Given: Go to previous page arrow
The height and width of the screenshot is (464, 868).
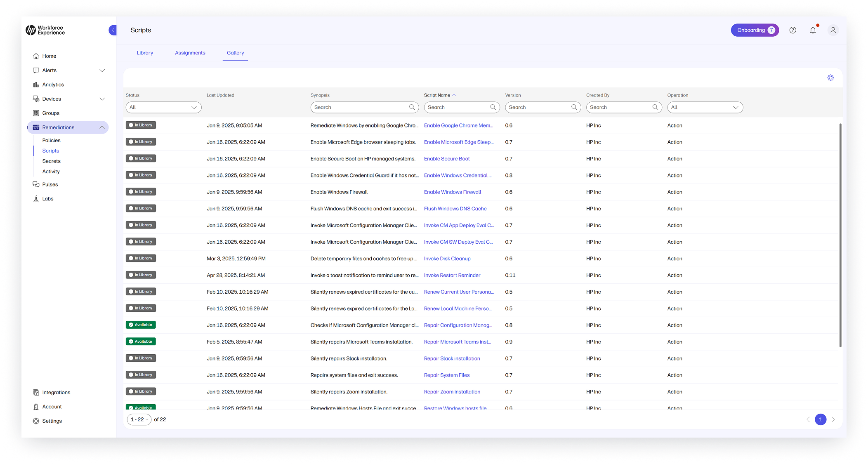Looking at the screenshot, I should pos(808,419).
